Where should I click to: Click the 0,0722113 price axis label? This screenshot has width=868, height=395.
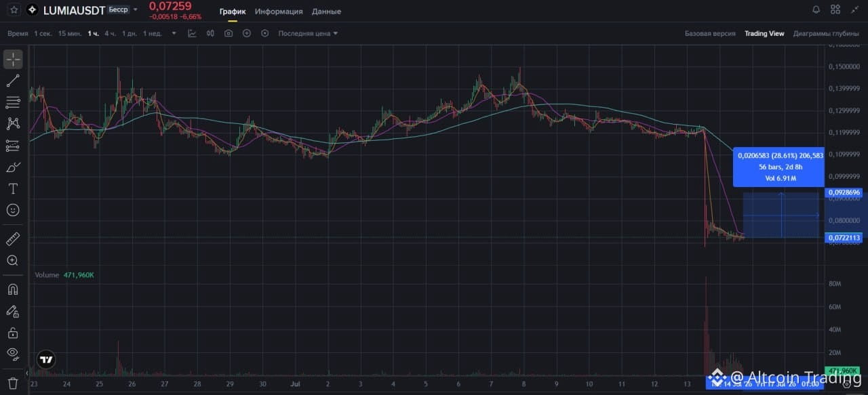point(844,238)
